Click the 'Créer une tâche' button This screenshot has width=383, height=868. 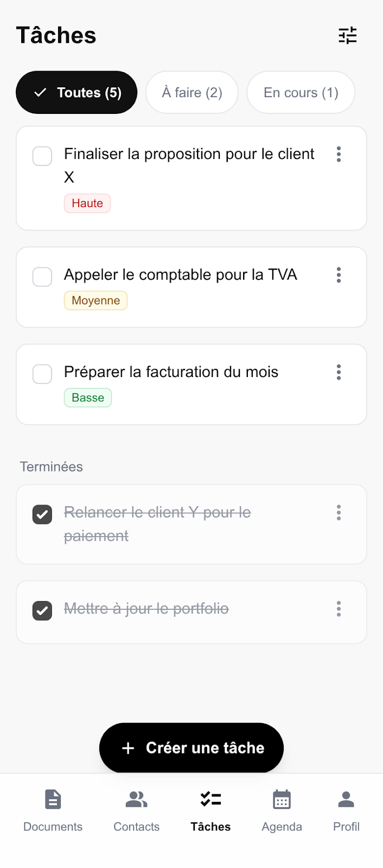coord(191,748)
